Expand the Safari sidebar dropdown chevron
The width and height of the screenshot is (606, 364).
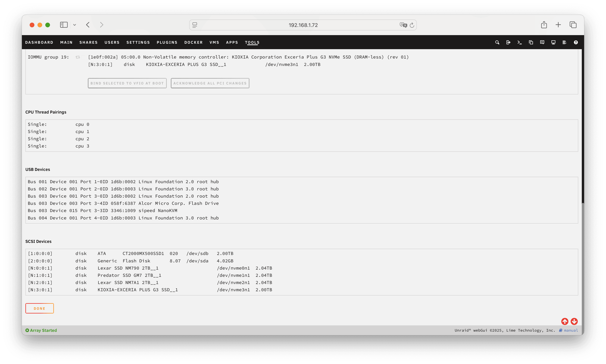coord(75,25)
